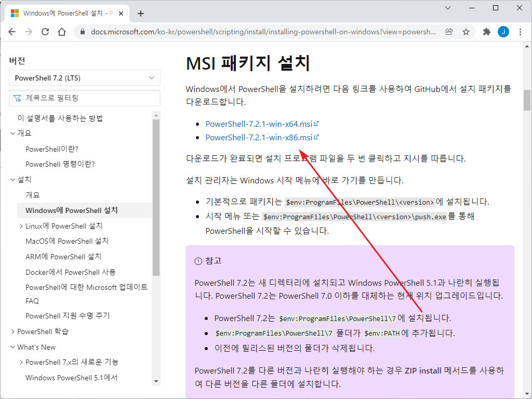Open PowerShell이란? page
The width and height of the screenshot is (532, 399).
coord(52,149)
